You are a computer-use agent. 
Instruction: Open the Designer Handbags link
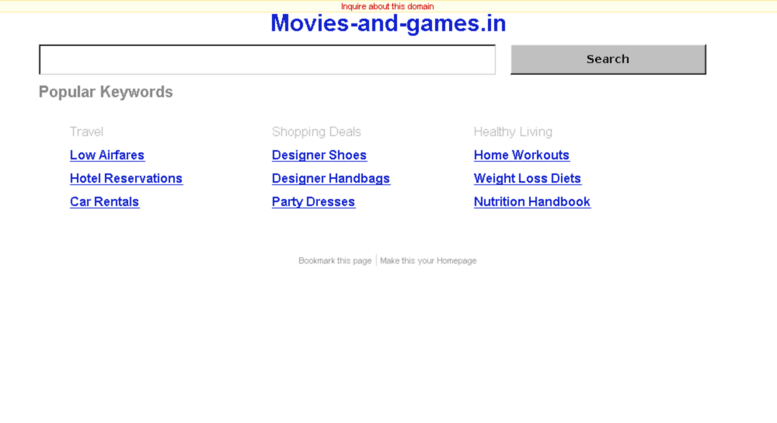331,178
